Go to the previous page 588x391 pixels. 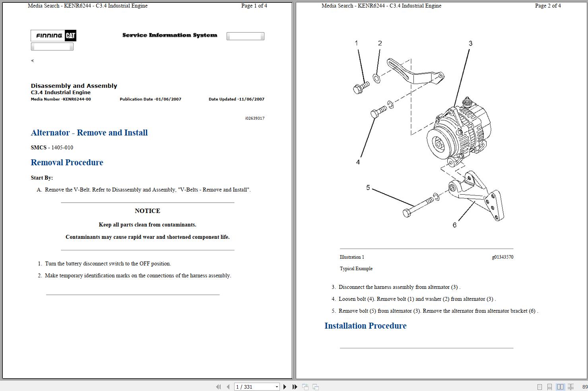pos(228,386)
